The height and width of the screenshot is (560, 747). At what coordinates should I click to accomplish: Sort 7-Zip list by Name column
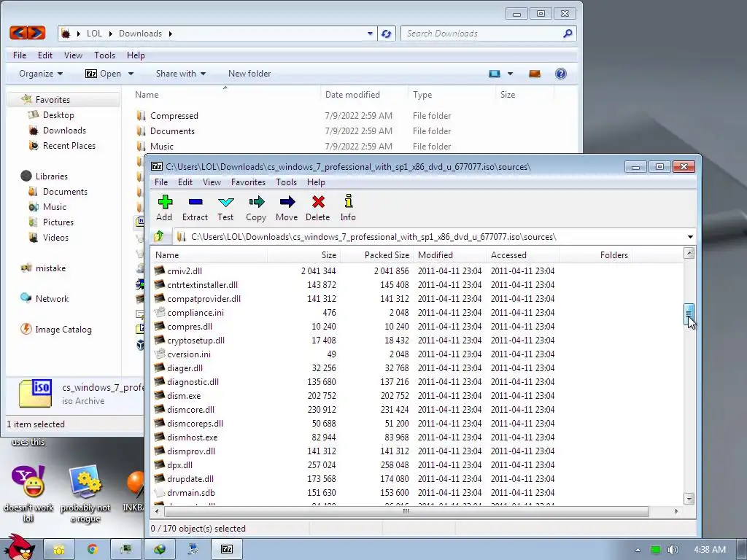(x=209, y=254)
